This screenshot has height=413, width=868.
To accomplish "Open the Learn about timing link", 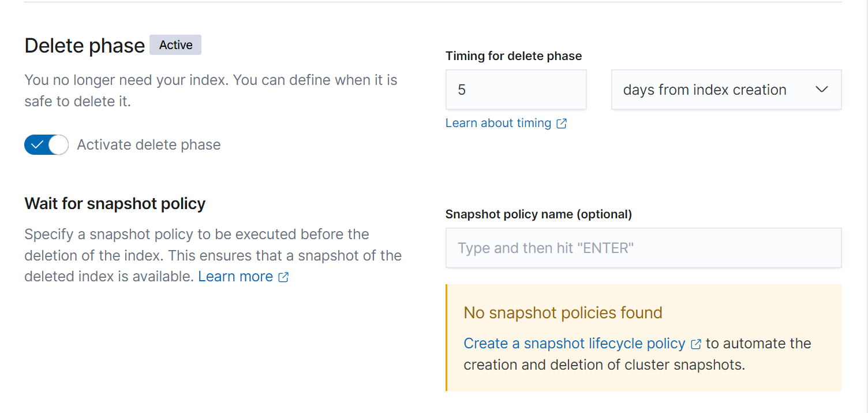I will [498, 123].
